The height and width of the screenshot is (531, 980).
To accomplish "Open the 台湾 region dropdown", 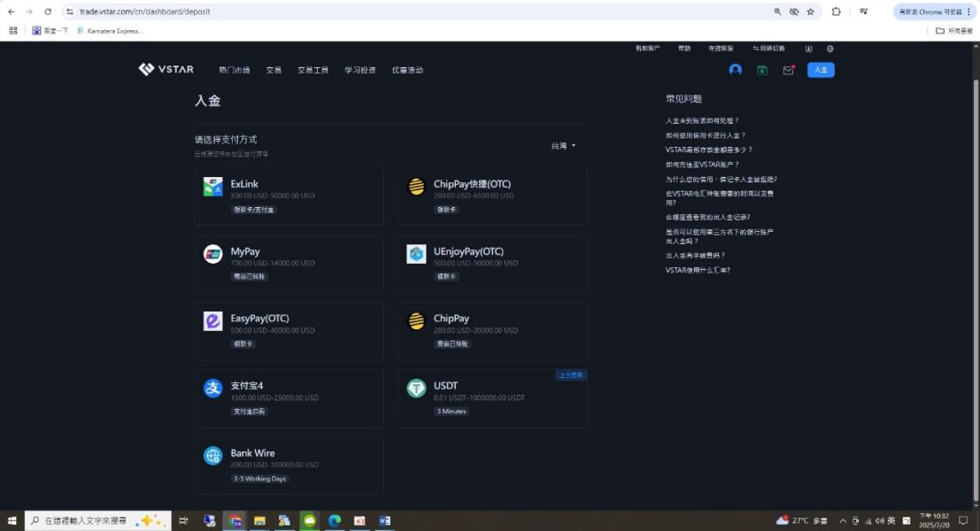I will [x=563, y=145].
